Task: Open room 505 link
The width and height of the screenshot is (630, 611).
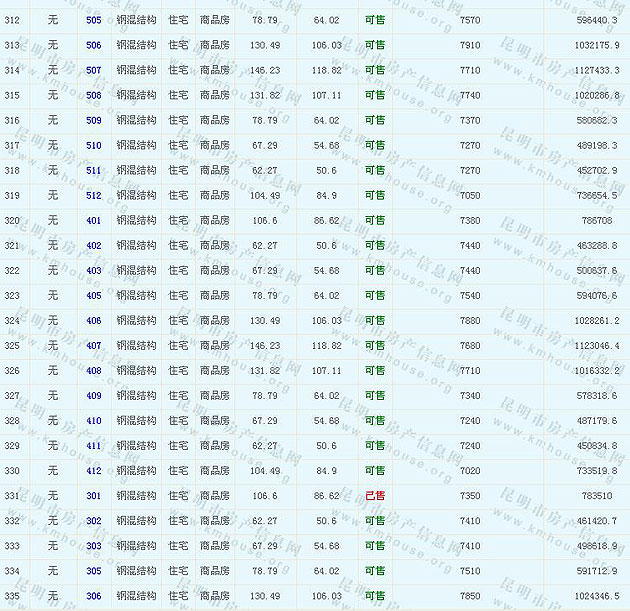Action: click(x=93, y=20)
